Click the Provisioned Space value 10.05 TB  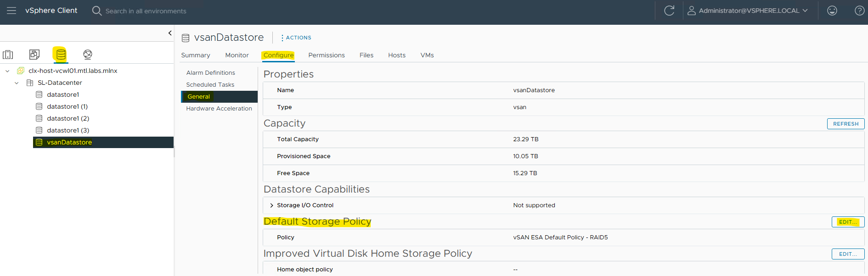click(525, 156)
